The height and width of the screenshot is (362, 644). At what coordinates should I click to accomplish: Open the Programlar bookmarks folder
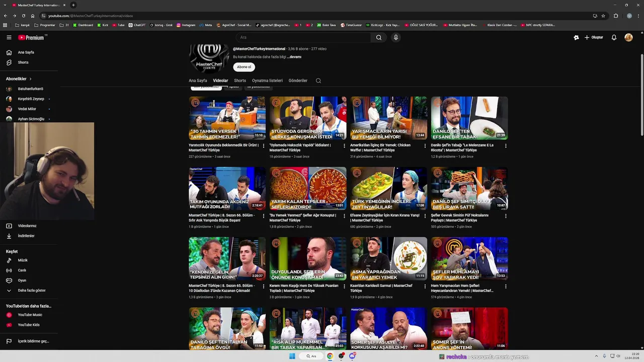[45, 25]
